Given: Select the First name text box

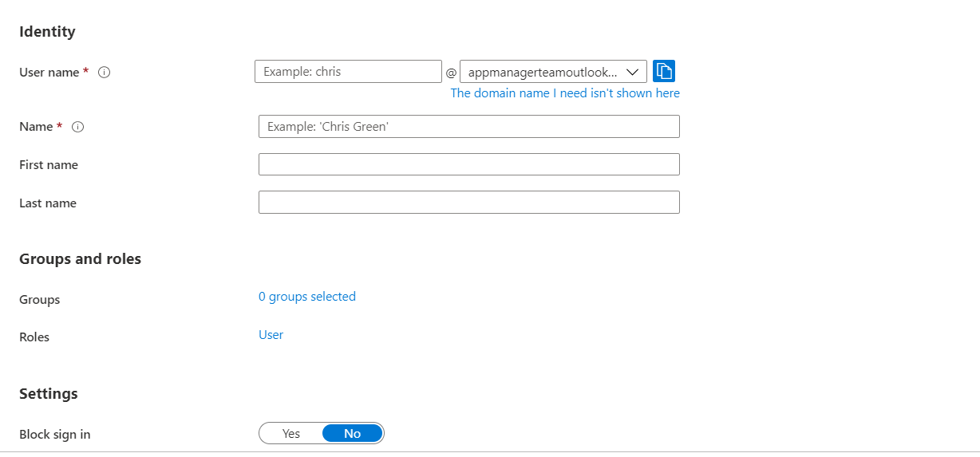Looking at the screenshot, I should [x=468, y=165].
